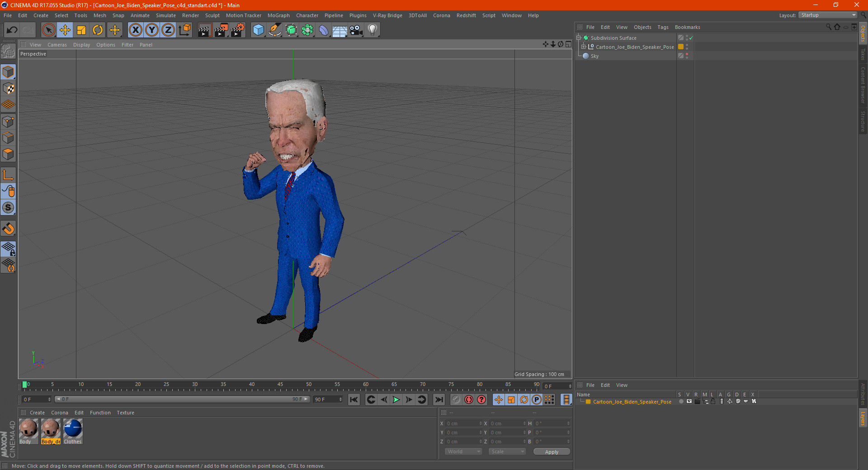Add a Floor environment object
868x470 pixels.
click(340, 30)
